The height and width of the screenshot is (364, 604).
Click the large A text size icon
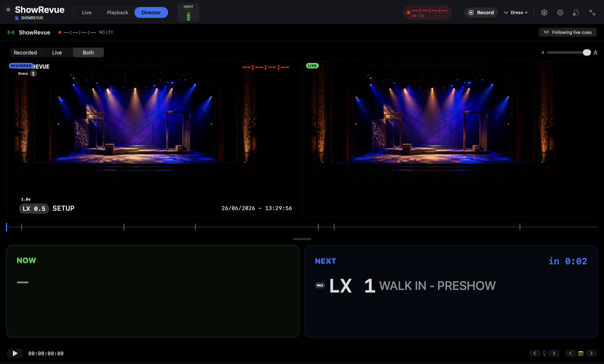tap(595, 53)
